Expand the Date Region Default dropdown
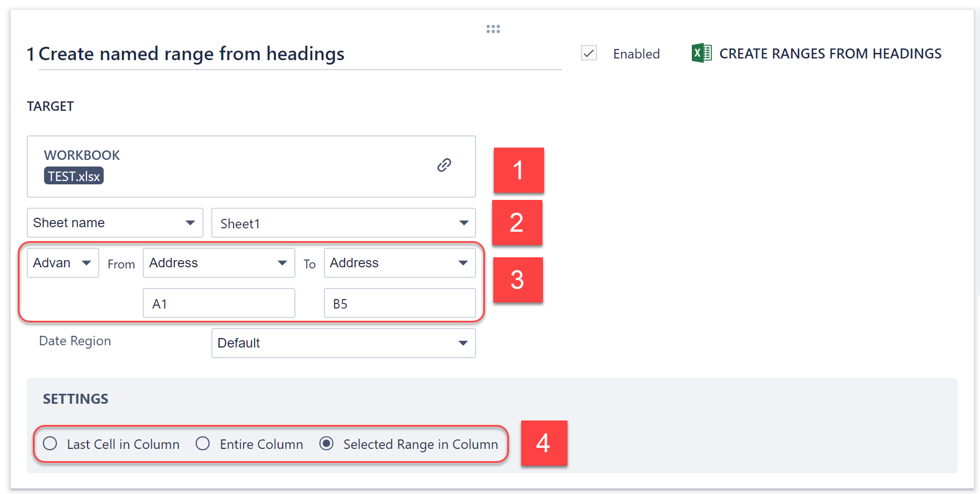 343,343
